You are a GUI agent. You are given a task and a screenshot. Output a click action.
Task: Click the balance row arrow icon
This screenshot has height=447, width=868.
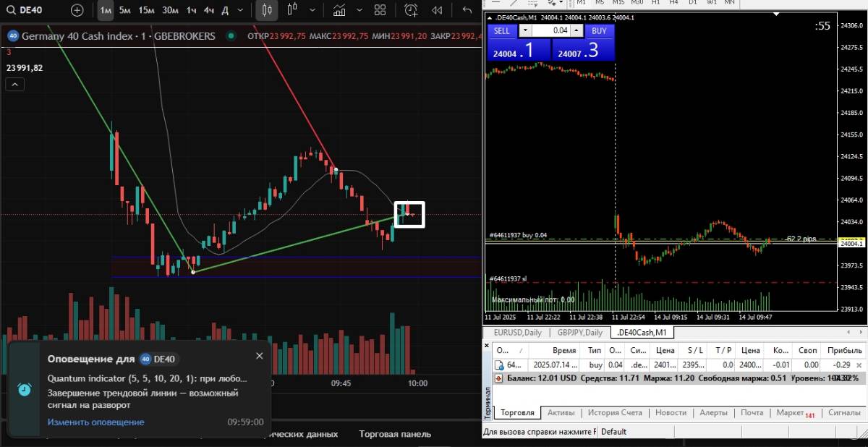[498, 378]
